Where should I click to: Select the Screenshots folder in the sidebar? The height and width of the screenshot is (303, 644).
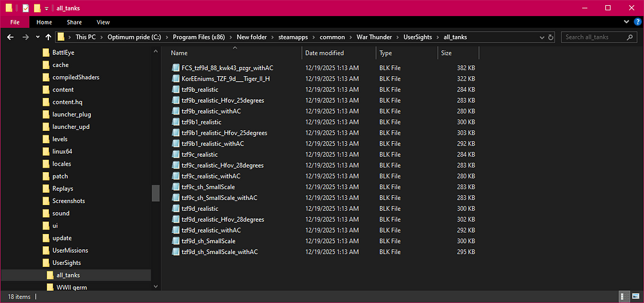68,200
